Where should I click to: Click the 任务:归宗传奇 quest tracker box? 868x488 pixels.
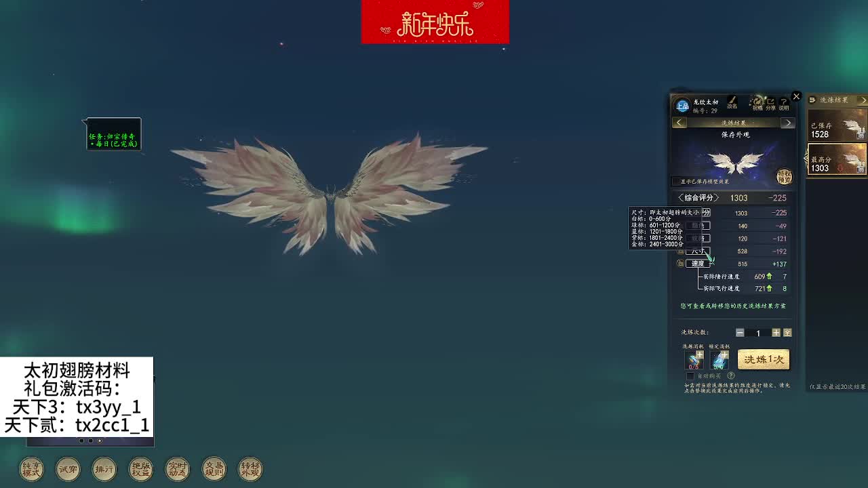point(113,135)
